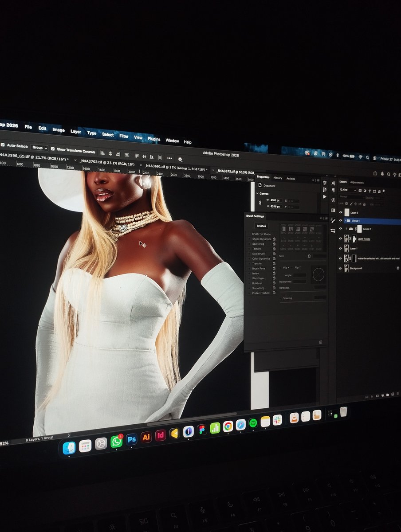The height and width of the screenshot is (532, 401).
Task: Toggle the Auto-Select checkbox
Action: pyautogui.click(x=2, y=145)
